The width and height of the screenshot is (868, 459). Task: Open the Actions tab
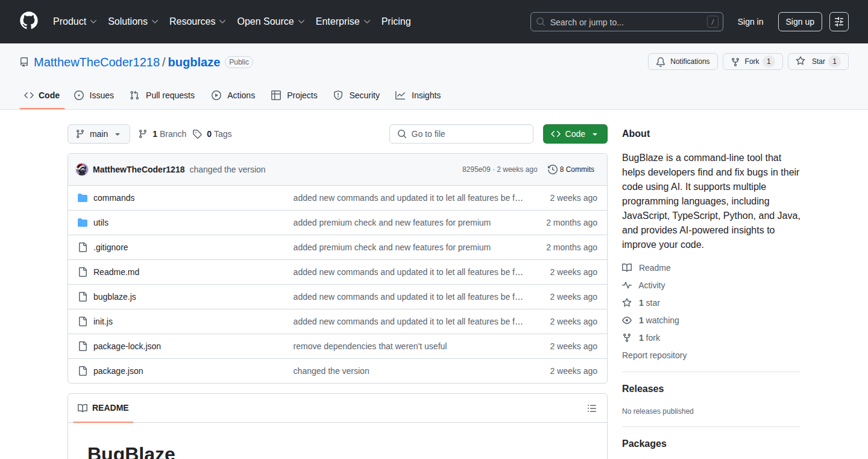click(233, 95)
